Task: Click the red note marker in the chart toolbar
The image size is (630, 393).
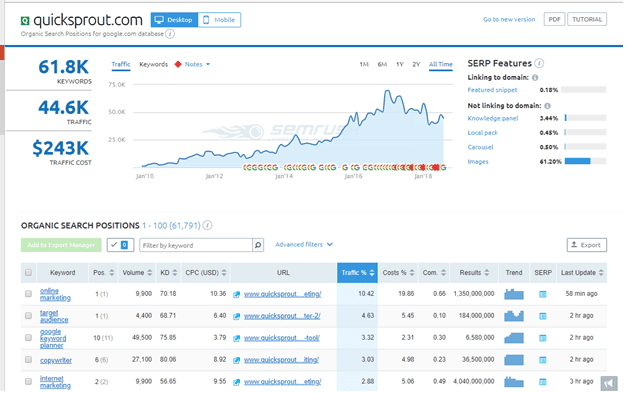Action: pyautogui.click(x=178, y=64)
